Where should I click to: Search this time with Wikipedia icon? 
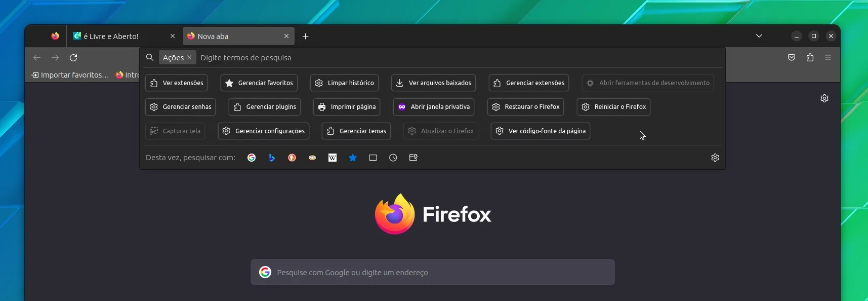pyautogui.click(x=333, y=158)
